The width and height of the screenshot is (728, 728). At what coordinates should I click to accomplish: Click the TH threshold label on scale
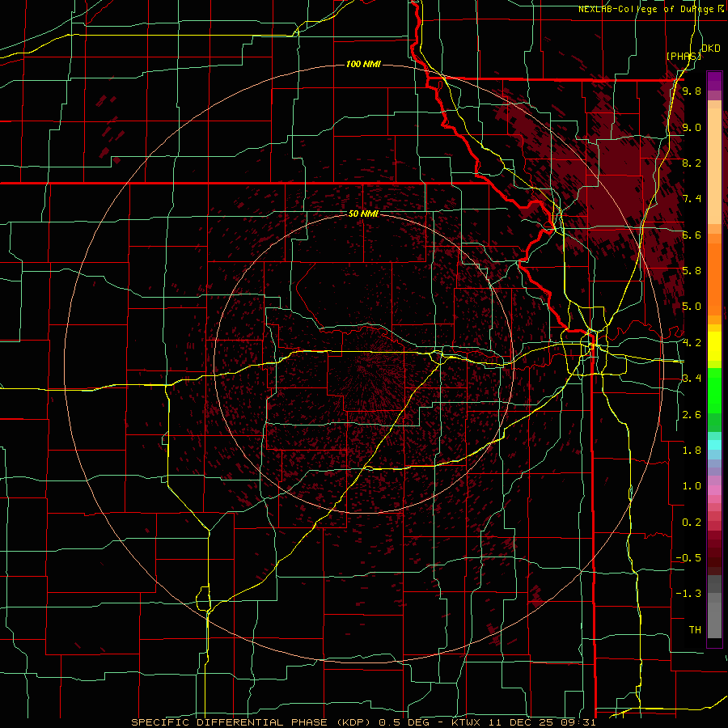tap(695, 630)
